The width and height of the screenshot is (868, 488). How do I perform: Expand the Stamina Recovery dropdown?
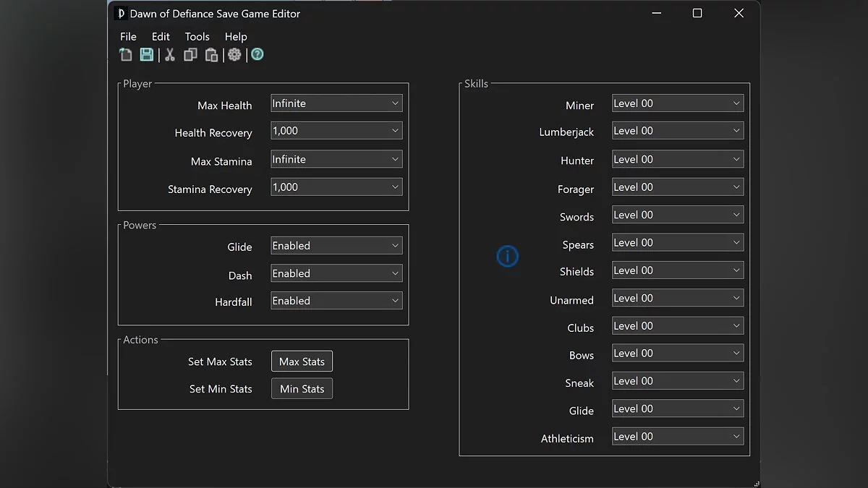tap(336, 187)
